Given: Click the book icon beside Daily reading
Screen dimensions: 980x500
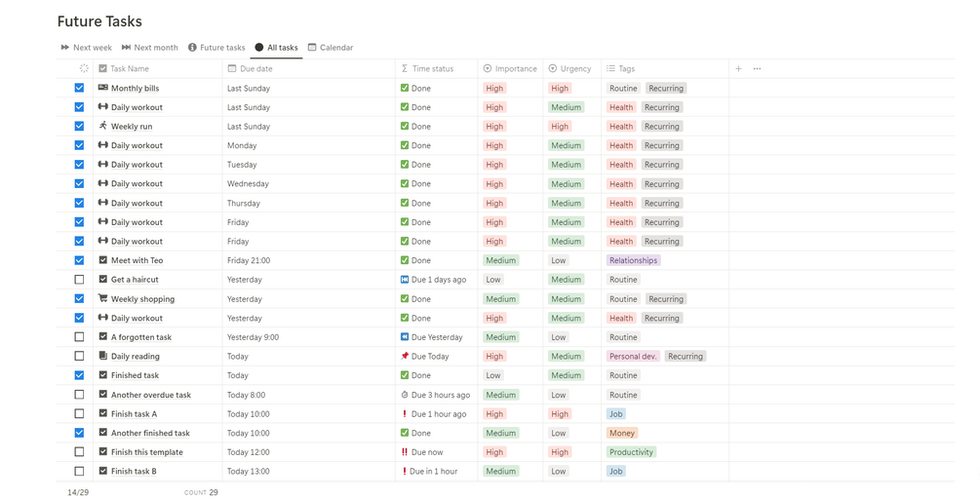Looking at the screenshot, I should (x=103, y=356).
